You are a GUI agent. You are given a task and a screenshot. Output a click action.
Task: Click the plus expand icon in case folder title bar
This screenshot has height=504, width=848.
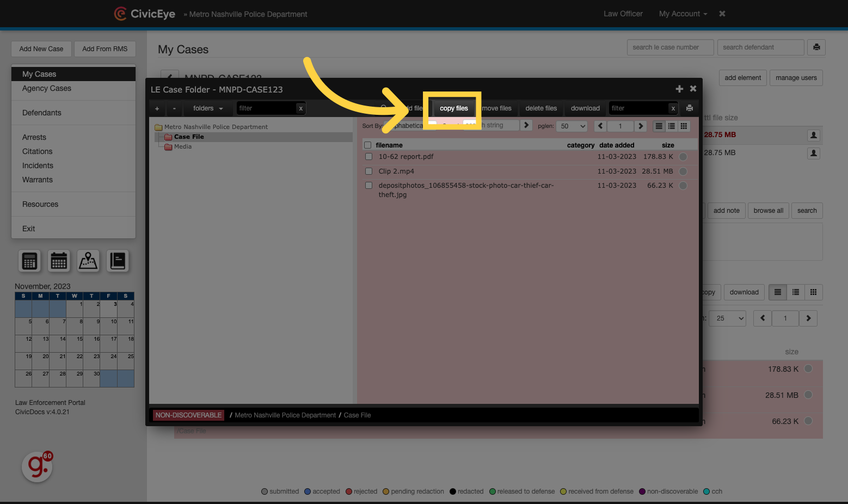pos(679,89)
